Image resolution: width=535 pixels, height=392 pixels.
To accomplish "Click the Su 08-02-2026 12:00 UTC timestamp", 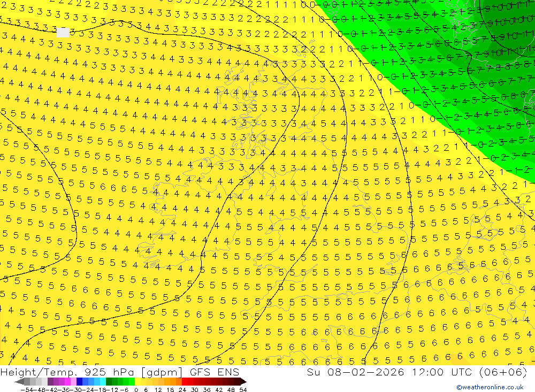I will [x=388, y=372].
